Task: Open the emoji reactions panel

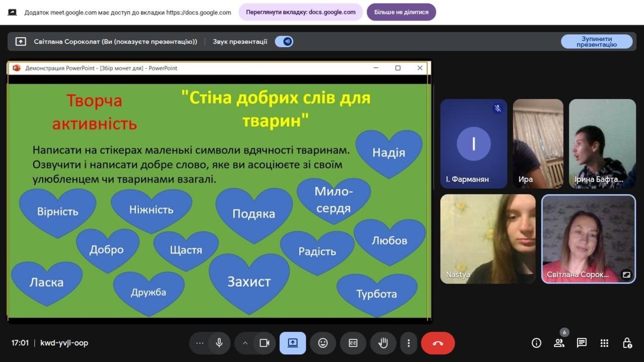Action: (323, 343)
